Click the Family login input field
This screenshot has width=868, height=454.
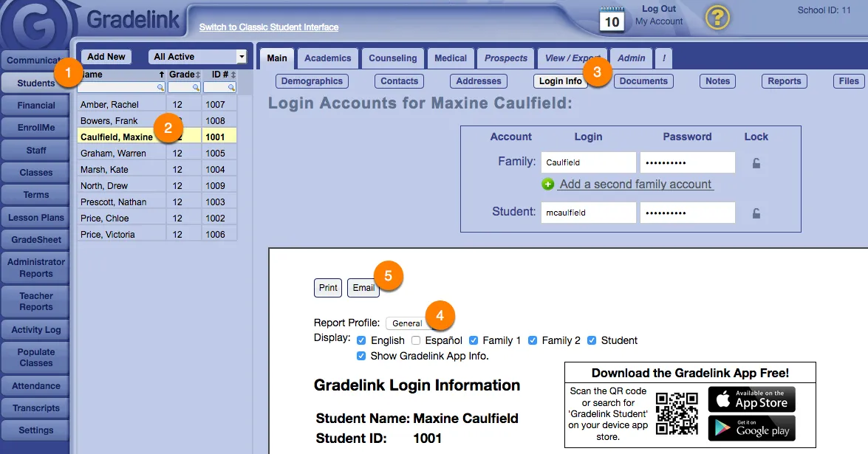589,162
